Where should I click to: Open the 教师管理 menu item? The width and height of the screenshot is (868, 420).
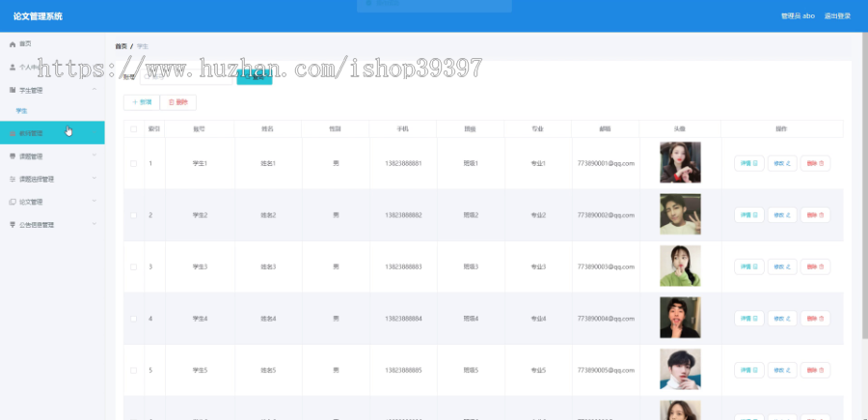52,133
